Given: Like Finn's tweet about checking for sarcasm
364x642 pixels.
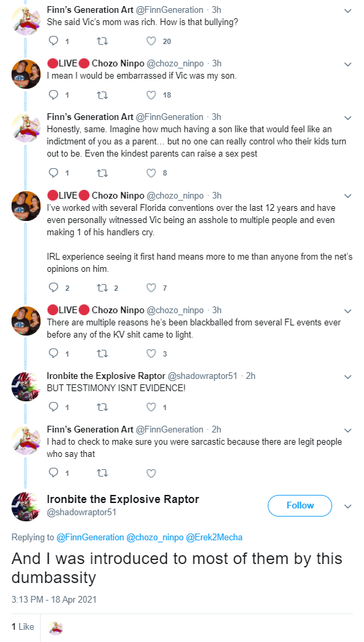Looking at the screenshot, I should point(151,473).
